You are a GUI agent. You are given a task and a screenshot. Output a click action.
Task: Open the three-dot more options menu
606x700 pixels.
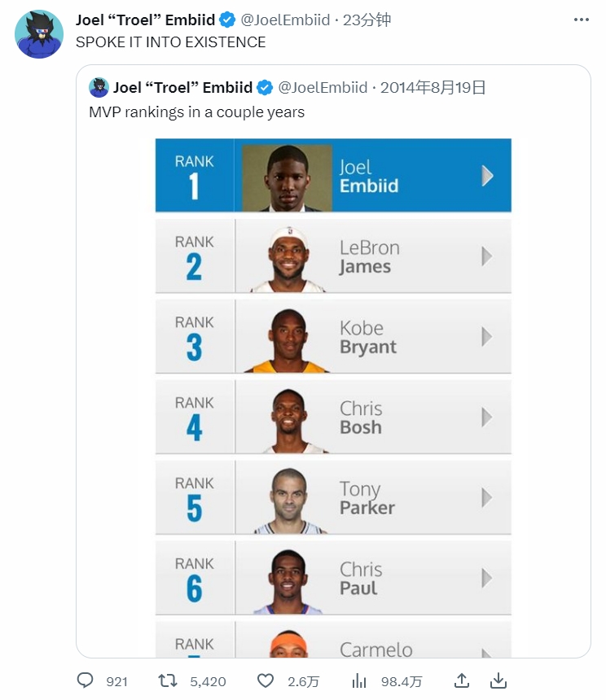coord(581,20)
